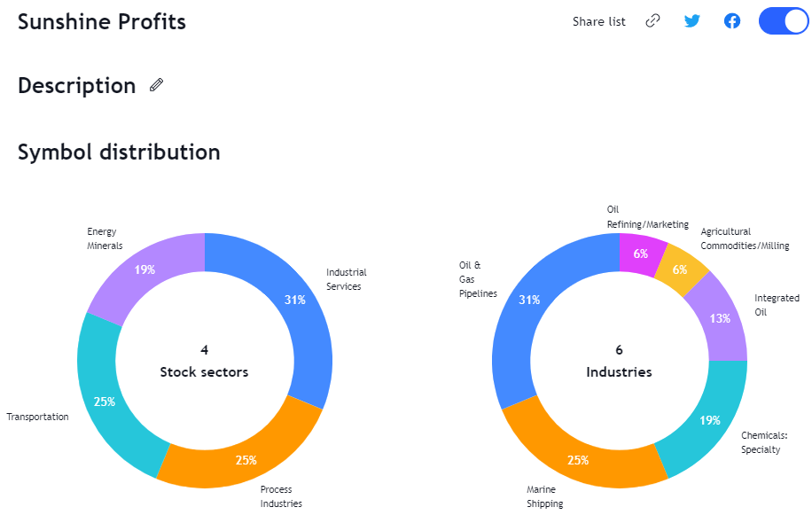Click the magenta Oil Refining/Marketing 6% segment
The image size is (812, 515).
coord(640,254)
